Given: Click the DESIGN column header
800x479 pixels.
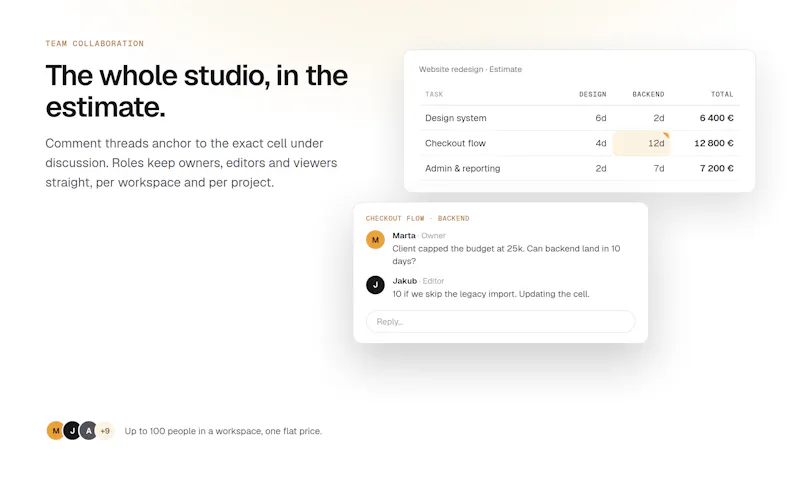Looking at the screenshot, I should coord(592,94).
